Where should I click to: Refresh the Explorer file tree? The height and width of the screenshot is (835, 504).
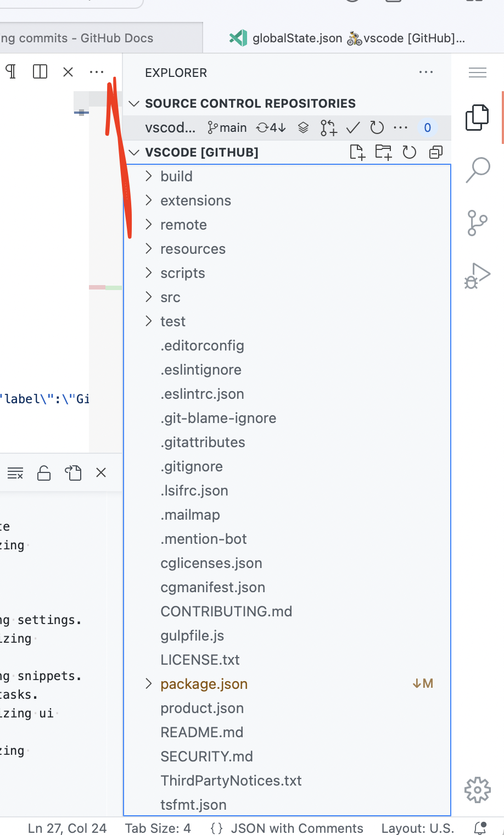point(409,153)
